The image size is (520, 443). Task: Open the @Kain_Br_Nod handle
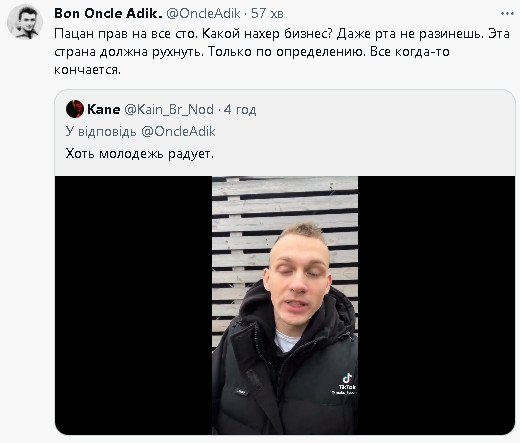click(169, 109)
